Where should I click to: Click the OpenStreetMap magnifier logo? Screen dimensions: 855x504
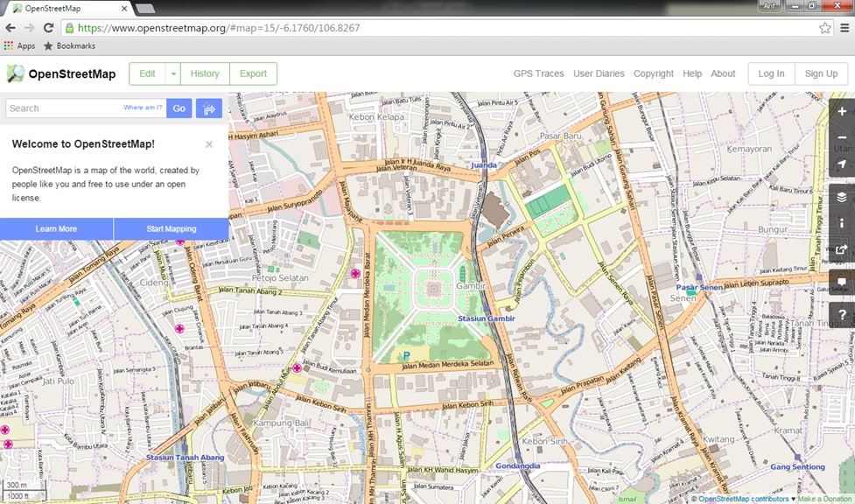coord(15,73)
